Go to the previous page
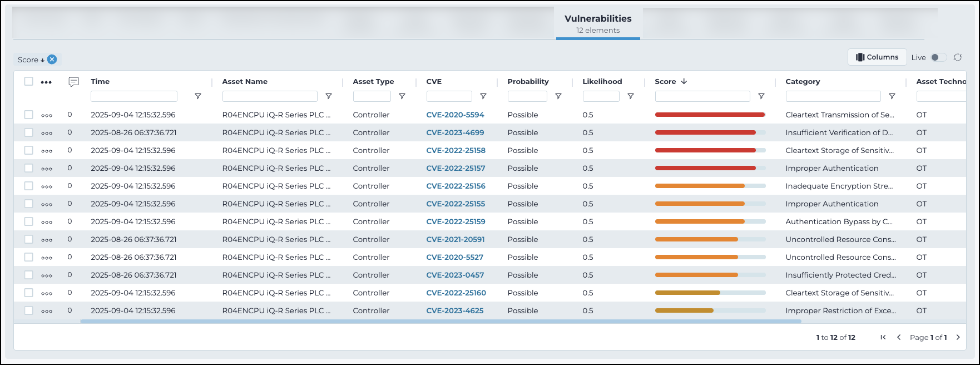Image resolution: width=980 pixels, height=365 pixels. [899, 337]
